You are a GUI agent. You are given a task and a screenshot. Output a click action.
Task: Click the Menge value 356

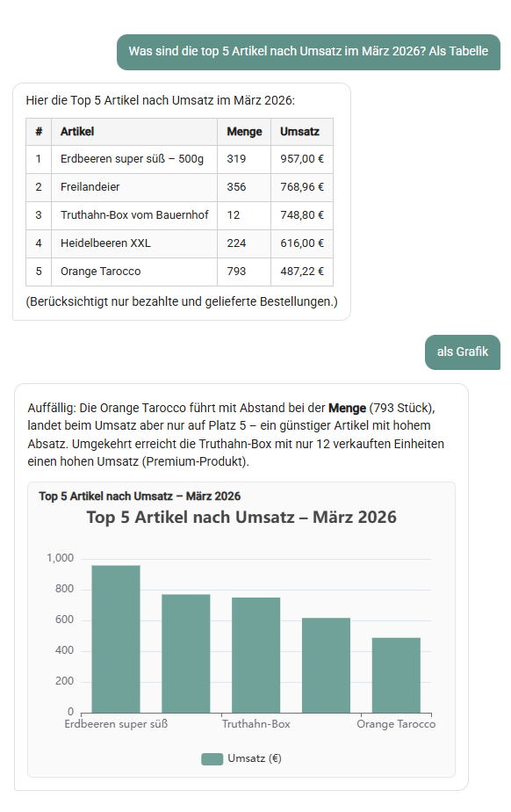coord(244,187)
